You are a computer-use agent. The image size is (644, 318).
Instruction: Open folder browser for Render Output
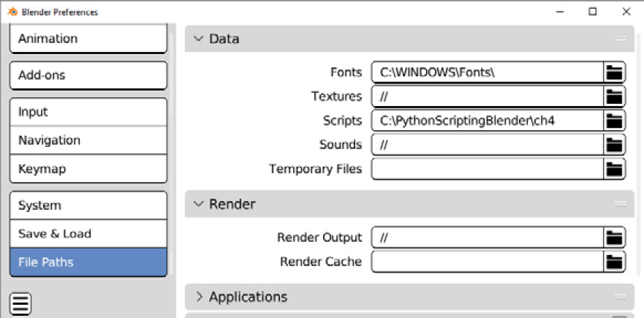(615, 238)
